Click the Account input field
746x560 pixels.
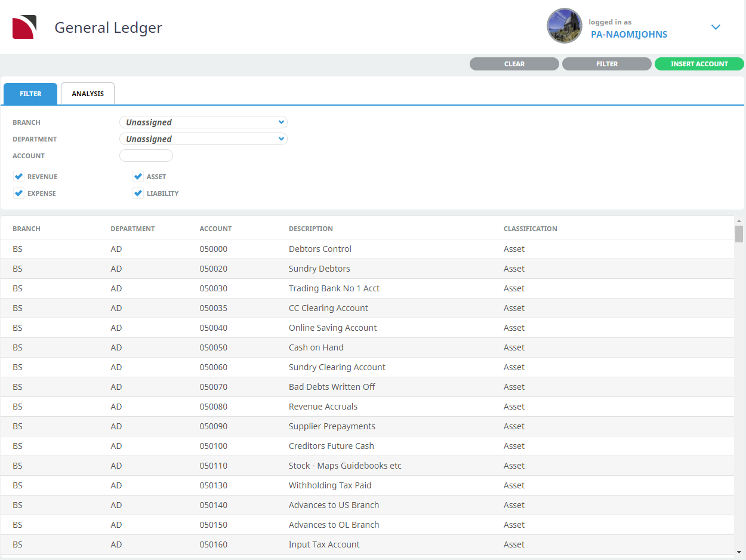point(146,156)
